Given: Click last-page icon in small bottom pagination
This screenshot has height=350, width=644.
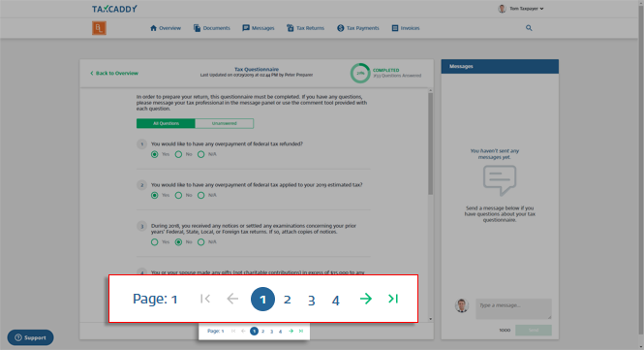Looking at the screenshot, I should [301, 331].
